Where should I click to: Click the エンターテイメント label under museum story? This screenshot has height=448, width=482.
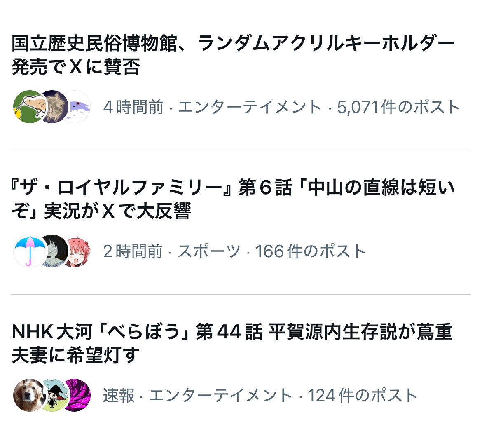250,107
